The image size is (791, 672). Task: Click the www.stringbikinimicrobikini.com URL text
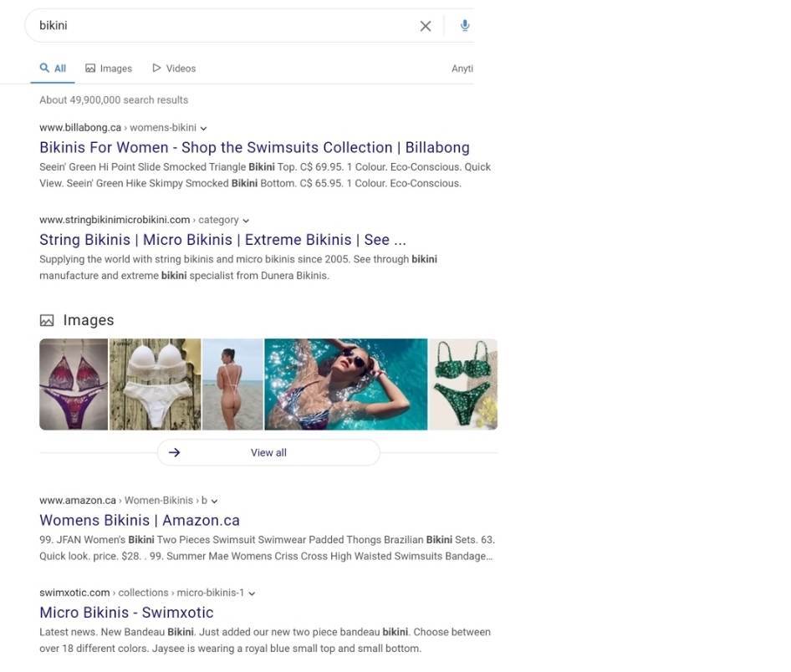(x=115, y=220)
